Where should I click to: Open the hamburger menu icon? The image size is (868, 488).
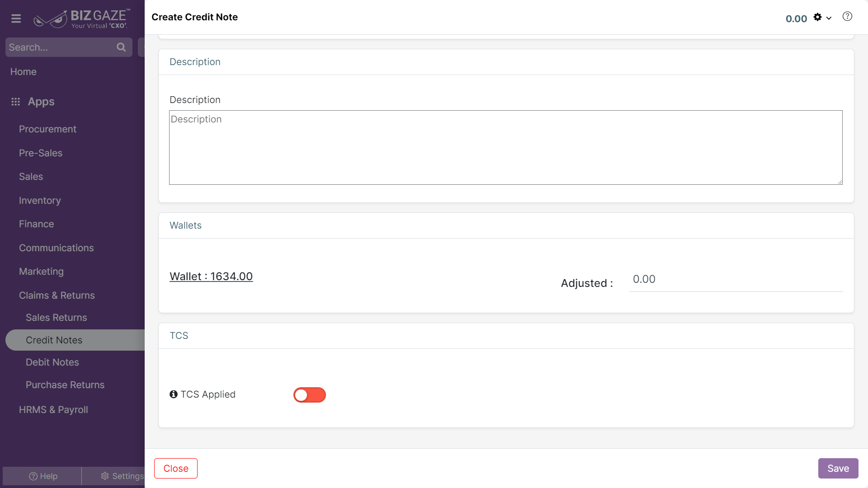pyautogui.click(x=16, y=19)
